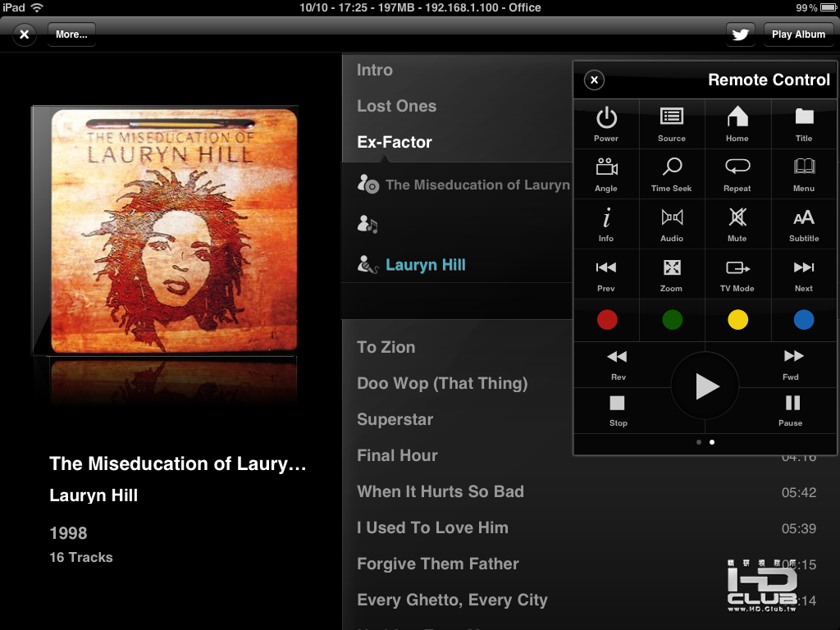Toggle Repeat on the remote

737,175
